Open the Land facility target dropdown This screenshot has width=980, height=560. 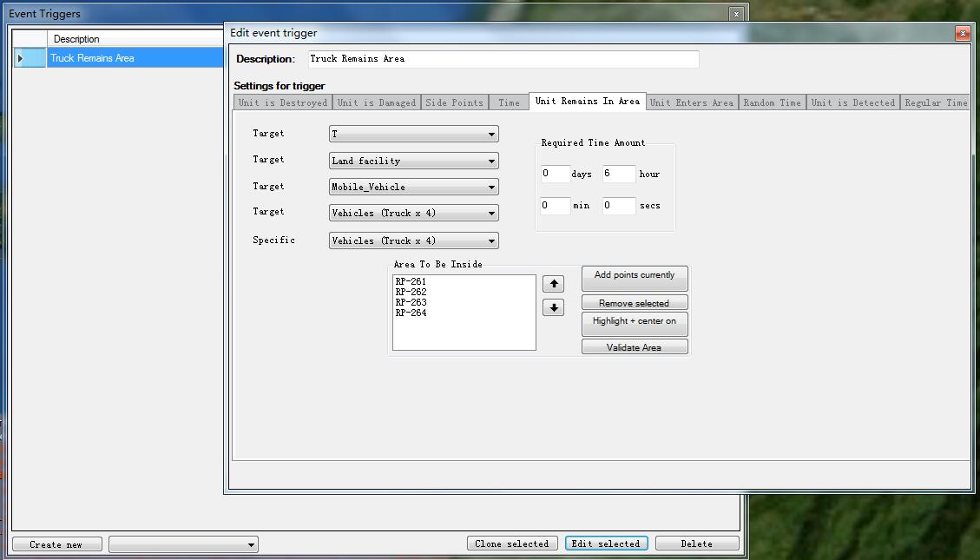[414, 161]
